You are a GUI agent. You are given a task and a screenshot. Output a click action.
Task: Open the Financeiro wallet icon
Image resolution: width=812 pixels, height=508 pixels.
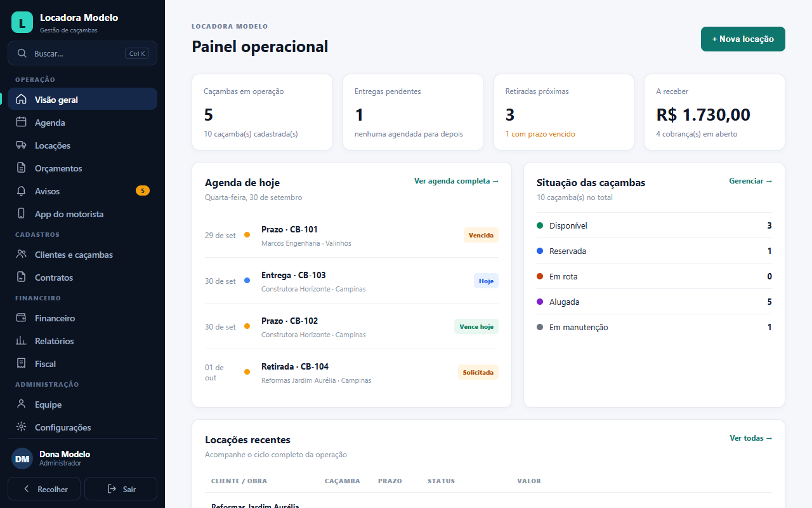22,317
